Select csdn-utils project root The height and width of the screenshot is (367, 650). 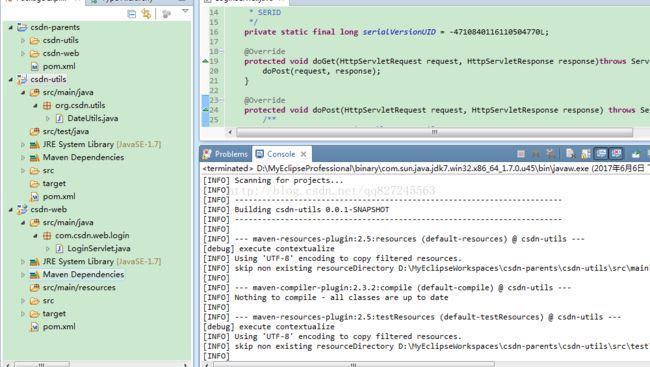coord(48,79)
